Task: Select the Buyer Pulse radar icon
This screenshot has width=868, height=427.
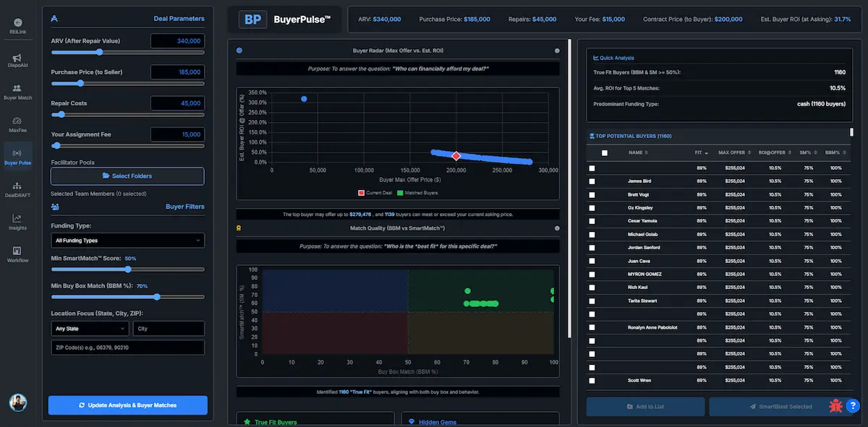Action: tap(17, 153)
